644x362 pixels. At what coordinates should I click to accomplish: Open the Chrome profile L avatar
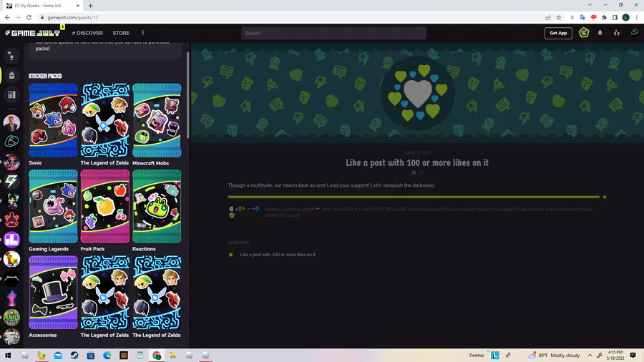tap(626, 17)
